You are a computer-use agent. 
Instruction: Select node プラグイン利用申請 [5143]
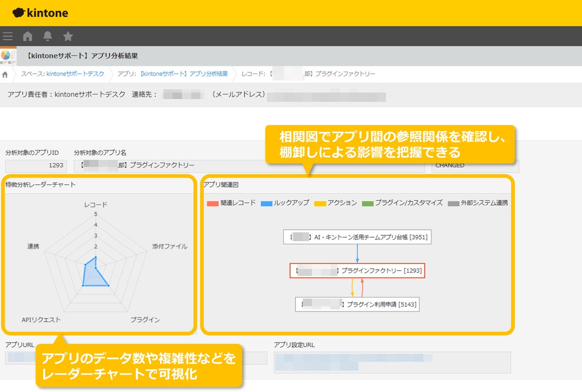[x=357, y=304]
